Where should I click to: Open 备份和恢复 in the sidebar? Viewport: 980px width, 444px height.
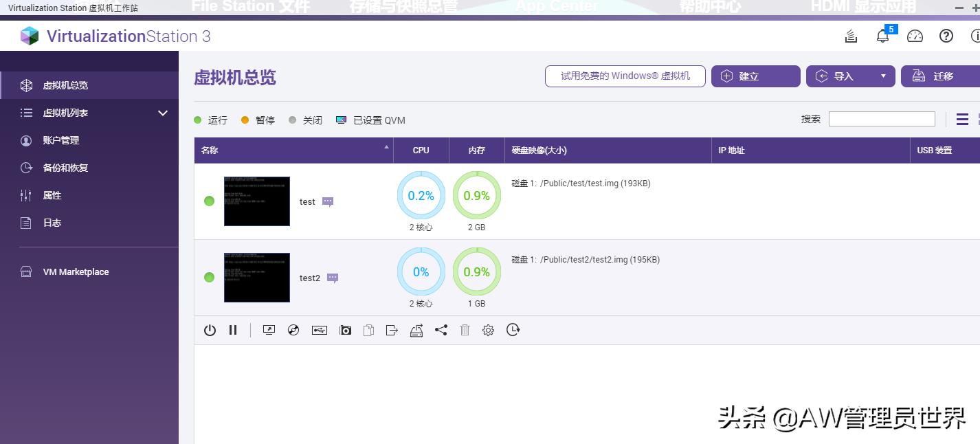[x=65, y=168]
